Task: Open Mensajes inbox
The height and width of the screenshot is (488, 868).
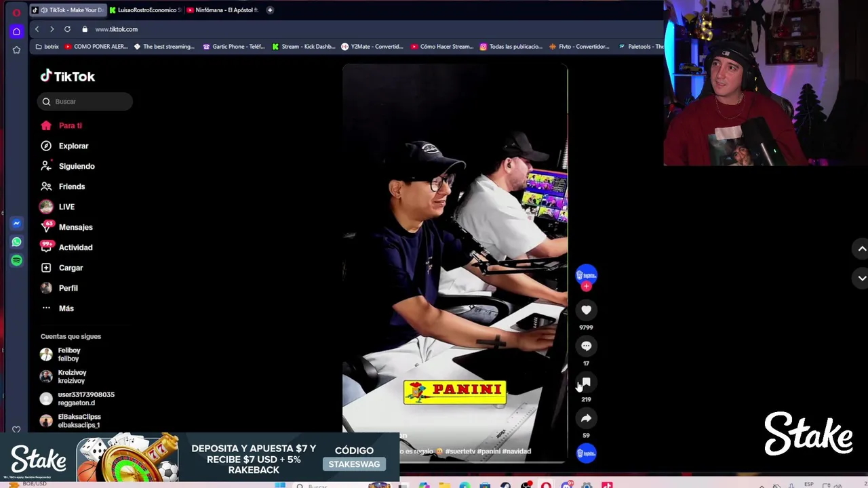Action: [66, 227]
